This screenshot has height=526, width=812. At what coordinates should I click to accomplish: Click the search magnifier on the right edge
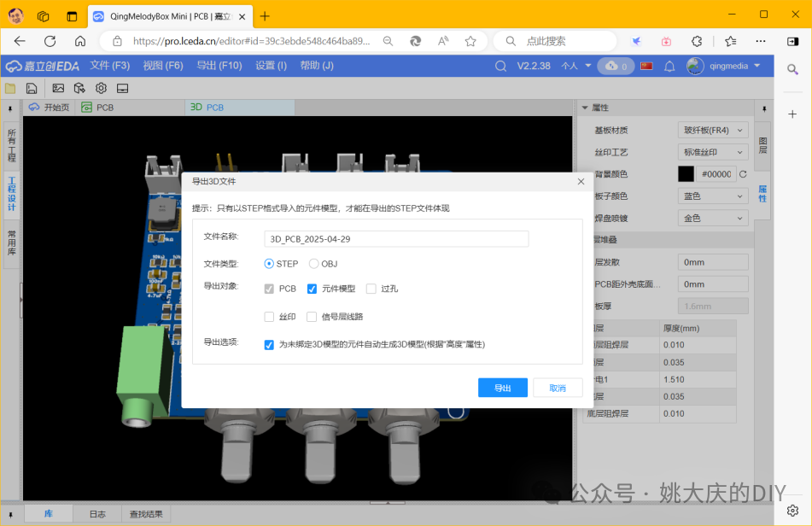pyautogui.click(x=793, y=69)
